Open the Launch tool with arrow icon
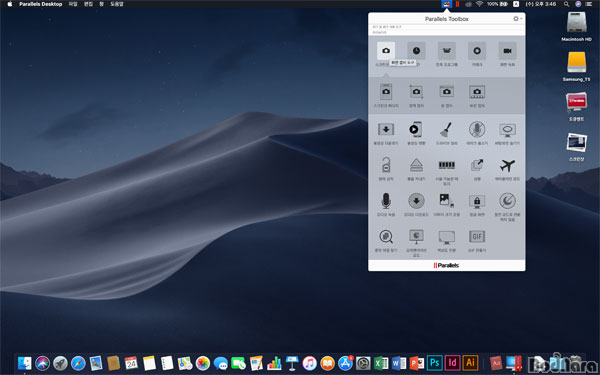Screen dimensions: 600x375 [477, 165]
